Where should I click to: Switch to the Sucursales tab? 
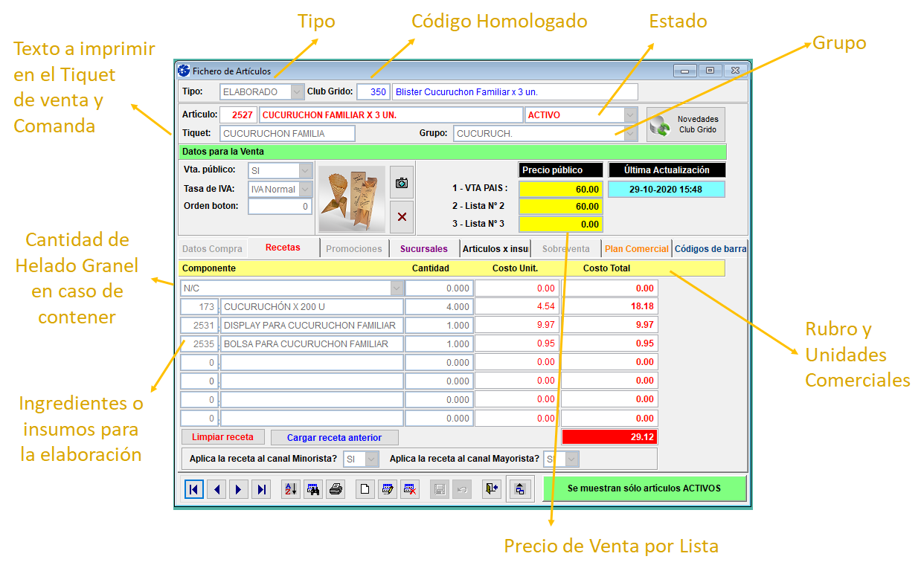tap(423, 249)
